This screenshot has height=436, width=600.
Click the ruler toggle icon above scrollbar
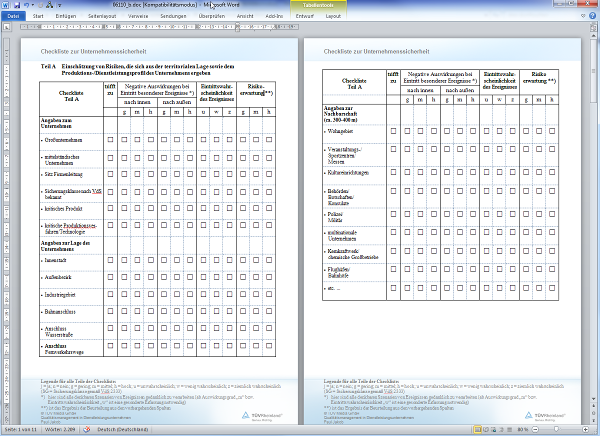pos(594,28)
